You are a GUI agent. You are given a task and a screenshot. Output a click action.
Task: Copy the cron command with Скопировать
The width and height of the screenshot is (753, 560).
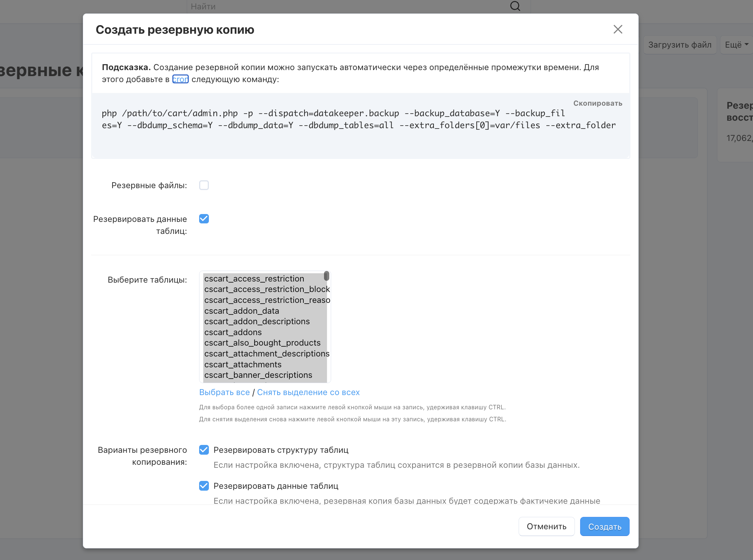(x=597, y=103)
